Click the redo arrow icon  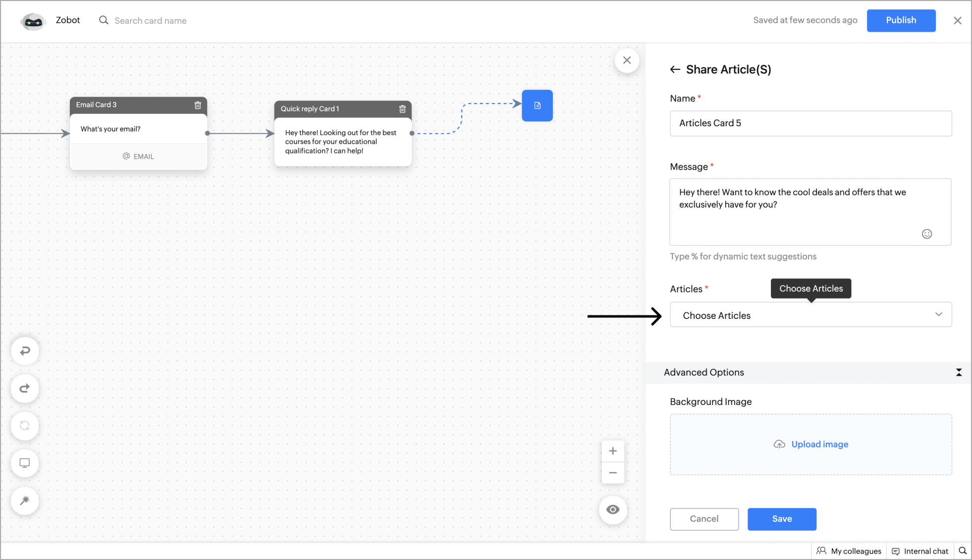tap(25, 388)
